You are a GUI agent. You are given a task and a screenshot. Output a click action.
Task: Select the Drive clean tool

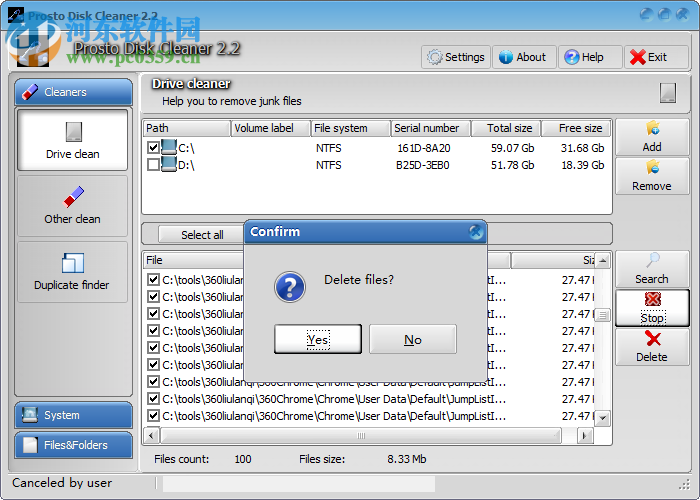(x=73, y=140)
